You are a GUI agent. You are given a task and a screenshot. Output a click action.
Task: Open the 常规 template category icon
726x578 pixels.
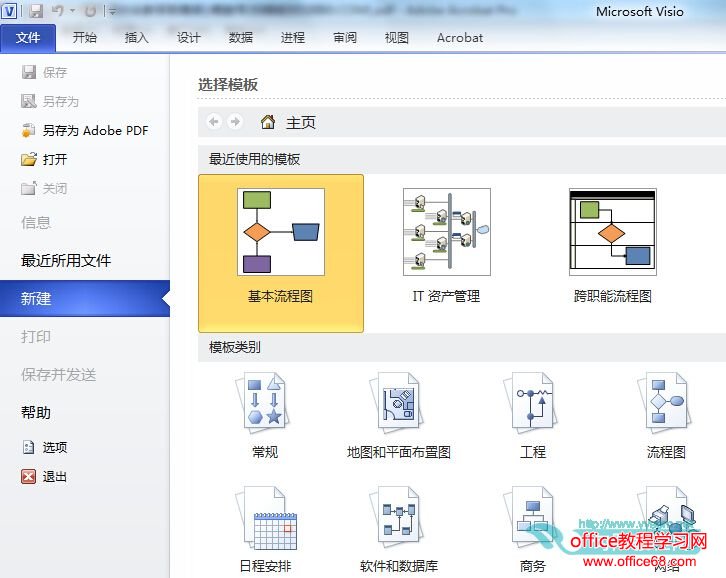[263, 403]
